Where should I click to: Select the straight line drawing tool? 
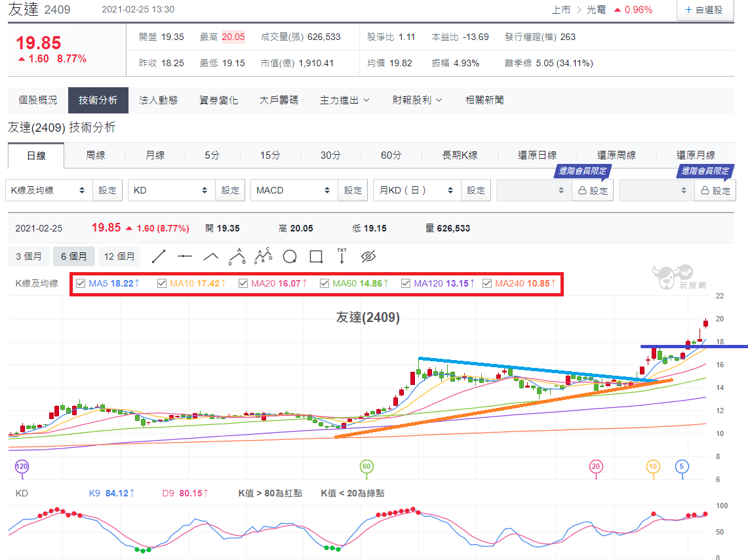coord(159,256)
